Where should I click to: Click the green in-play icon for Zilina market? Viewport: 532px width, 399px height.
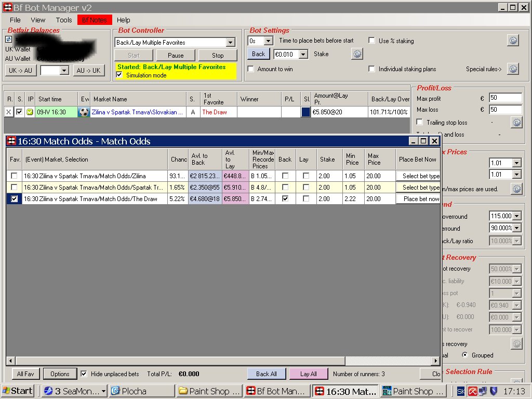click(30, 112)
